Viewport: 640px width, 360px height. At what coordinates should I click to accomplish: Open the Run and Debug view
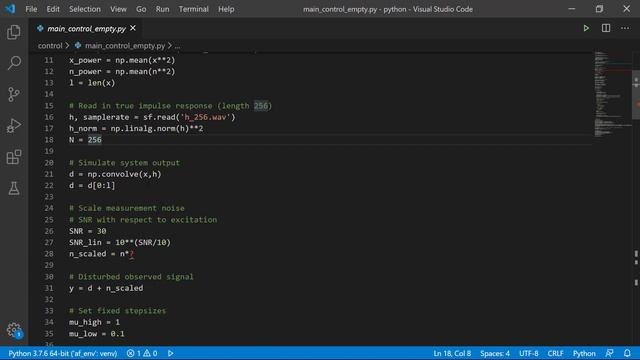click(14, 126)
